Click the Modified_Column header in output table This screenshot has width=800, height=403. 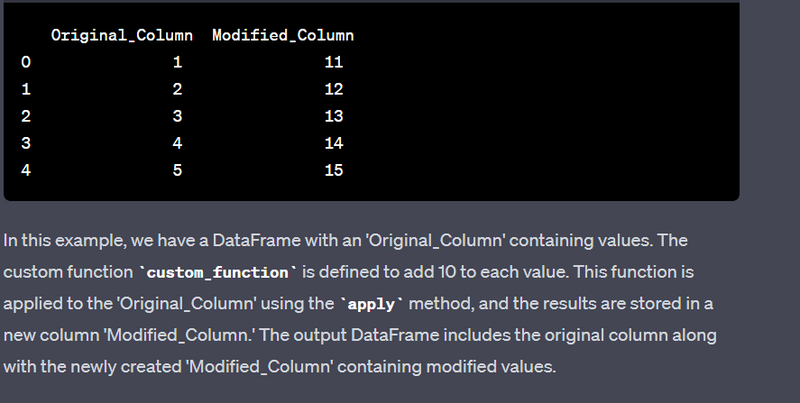283,36
